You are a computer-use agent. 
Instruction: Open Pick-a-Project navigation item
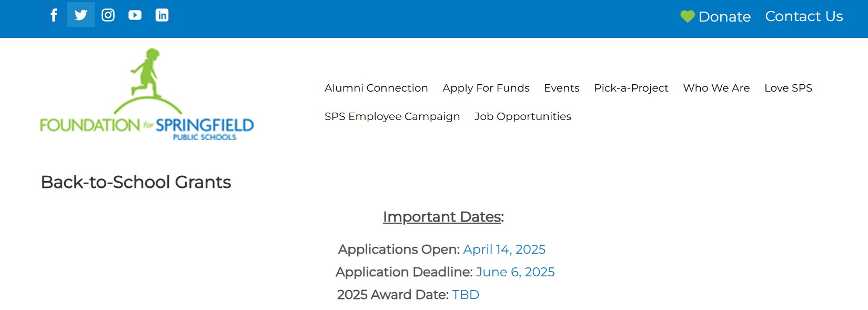coord(631,88)
